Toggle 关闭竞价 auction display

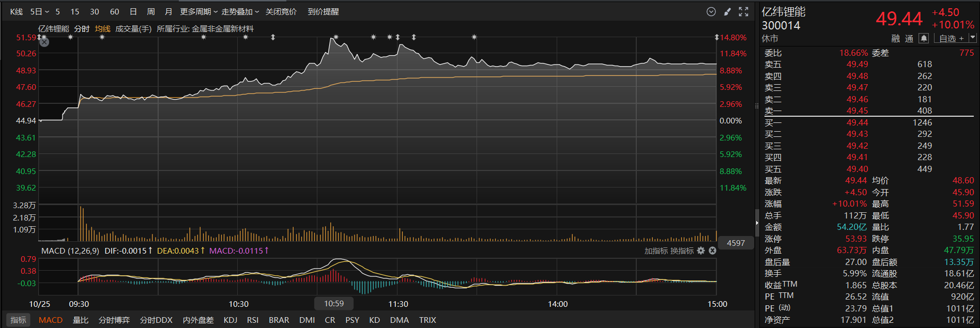(x=281, y=12)
